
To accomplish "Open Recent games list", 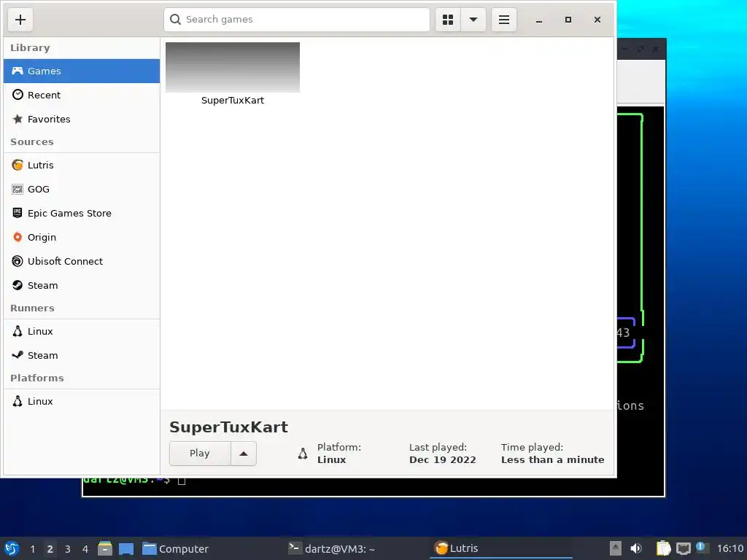I will tap(82, 95).
